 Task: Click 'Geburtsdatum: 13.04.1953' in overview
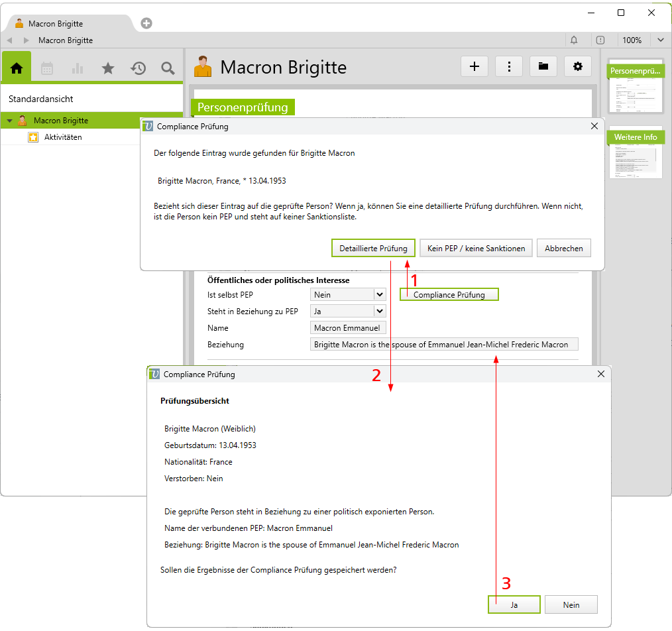(210, 445)
